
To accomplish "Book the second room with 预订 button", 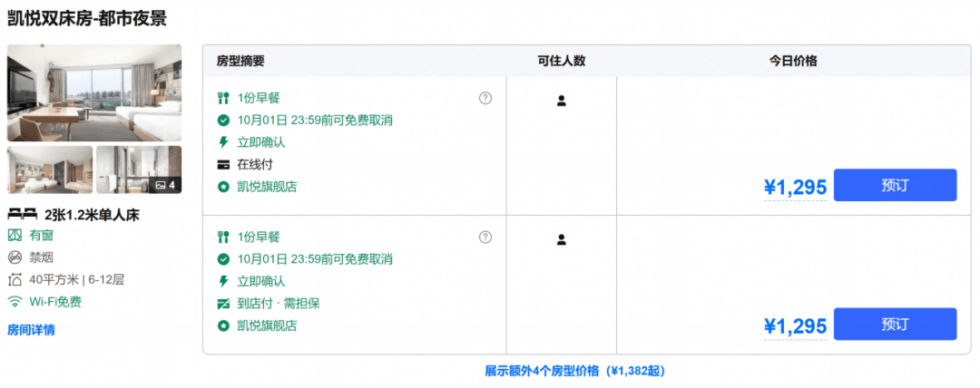I will click(x=895, y=324).
